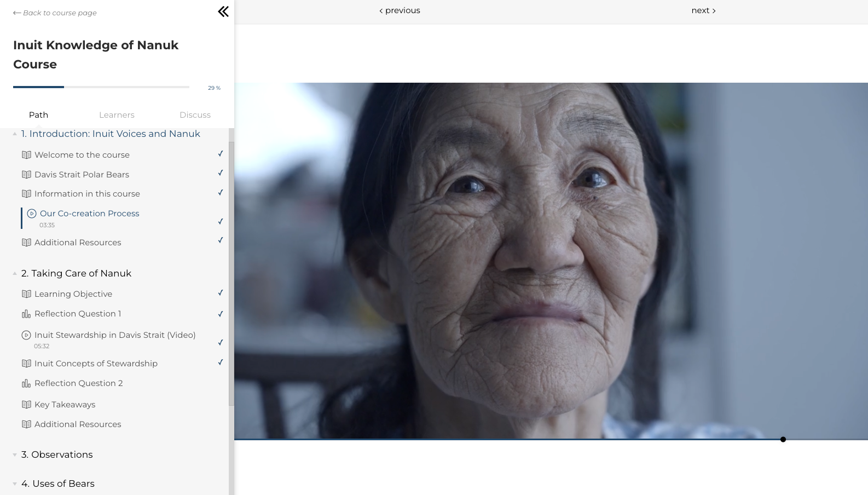Click completion checkmark for Inuit Concepts of Stewardship

[x=221, y=362]
